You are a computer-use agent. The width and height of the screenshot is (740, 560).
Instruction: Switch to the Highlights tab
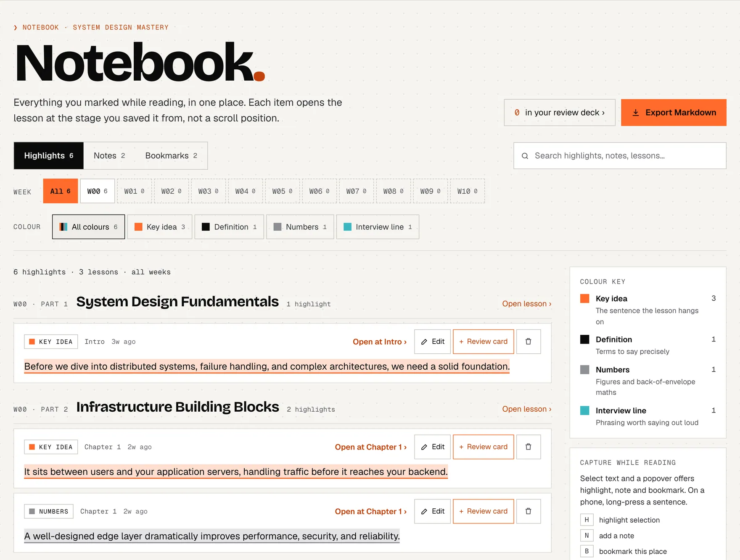click(x=49, y=156)
